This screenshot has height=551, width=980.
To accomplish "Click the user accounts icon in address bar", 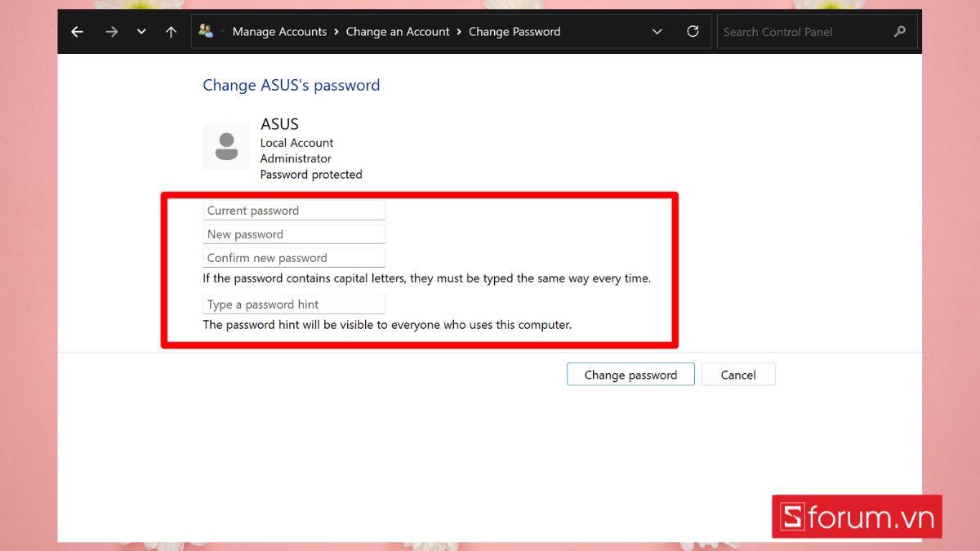I will pos(206,31).
